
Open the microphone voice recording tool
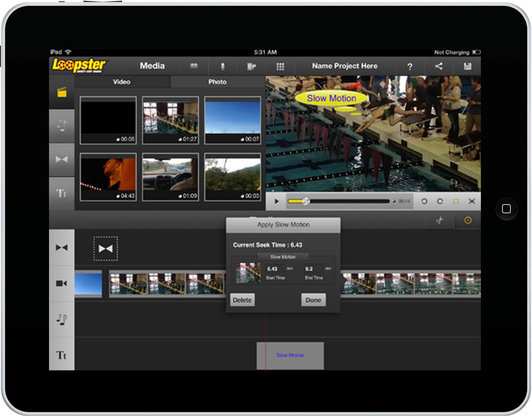[x=223, y=66]
